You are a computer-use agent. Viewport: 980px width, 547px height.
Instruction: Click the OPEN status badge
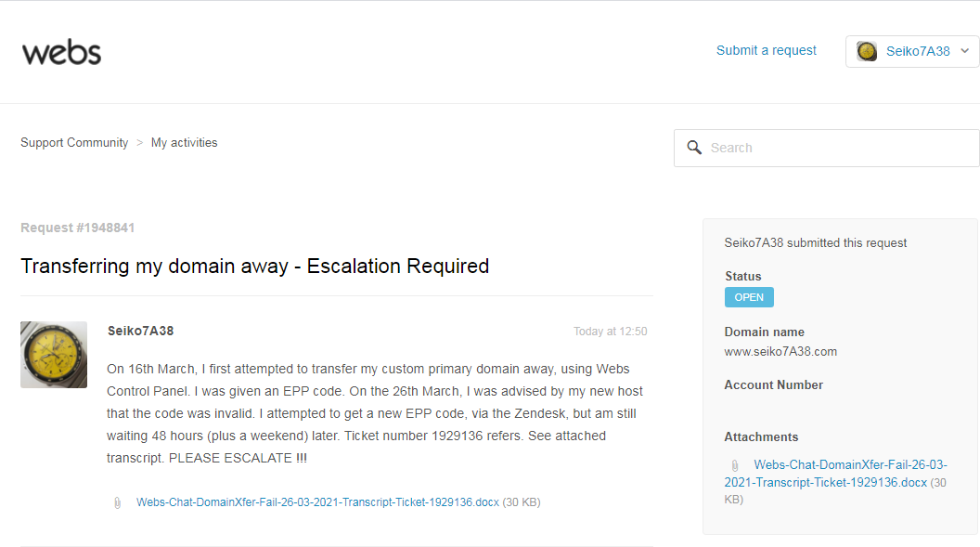[x=749, y=297]
